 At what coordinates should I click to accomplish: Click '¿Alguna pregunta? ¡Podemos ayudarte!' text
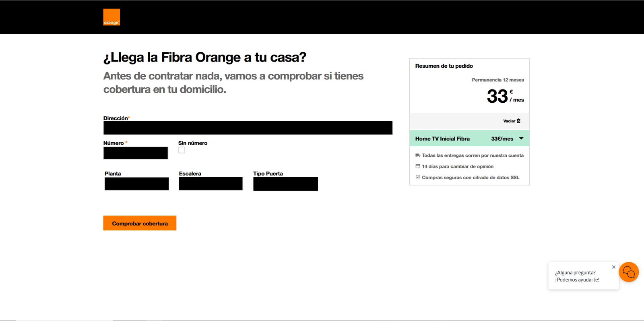[577, 276]
